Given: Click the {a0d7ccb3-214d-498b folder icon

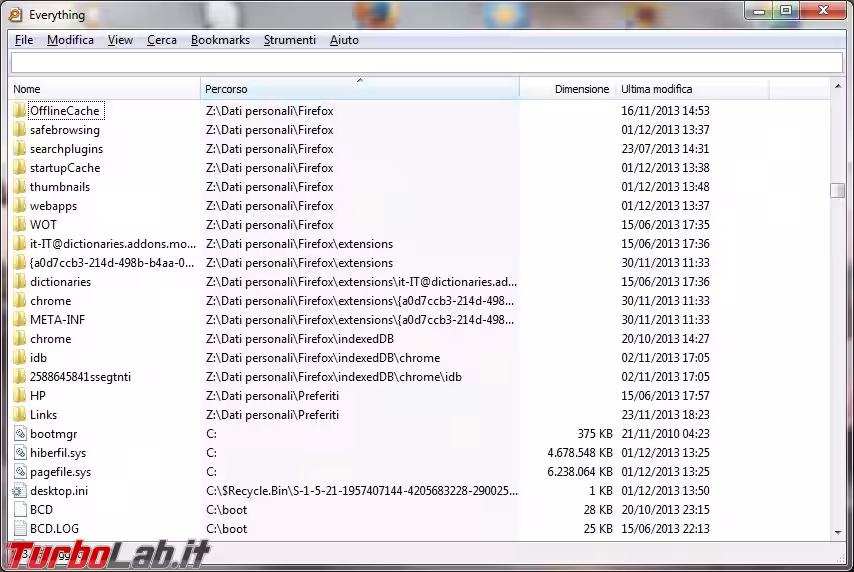Looking at the screenshot, I should coord(20,263).
